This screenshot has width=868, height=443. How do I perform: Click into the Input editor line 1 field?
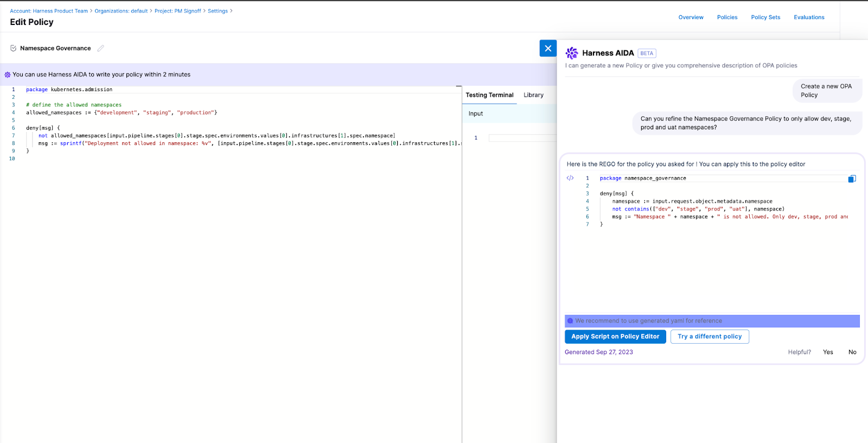tap(522, 138)
